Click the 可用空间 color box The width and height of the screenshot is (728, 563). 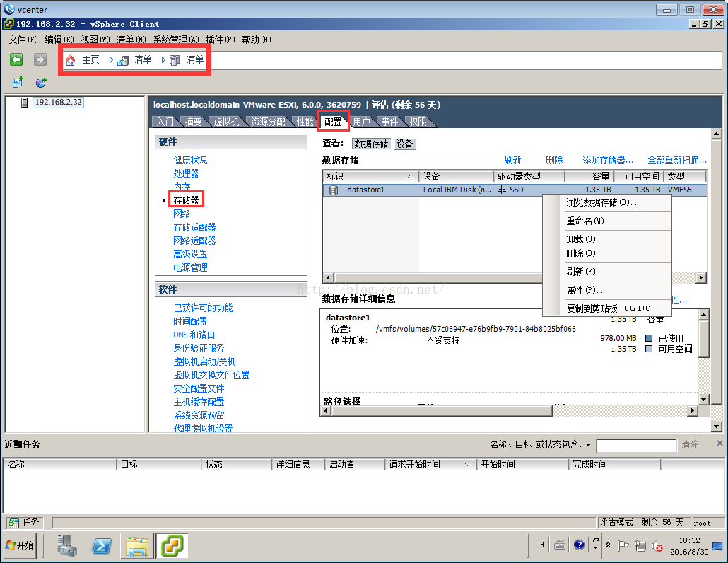pos(649,349)
